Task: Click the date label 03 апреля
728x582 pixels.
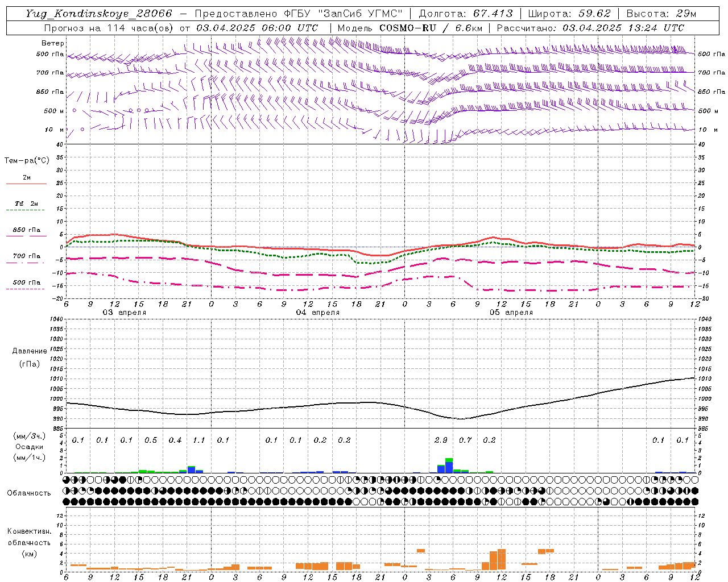Action: click(124, 313)
